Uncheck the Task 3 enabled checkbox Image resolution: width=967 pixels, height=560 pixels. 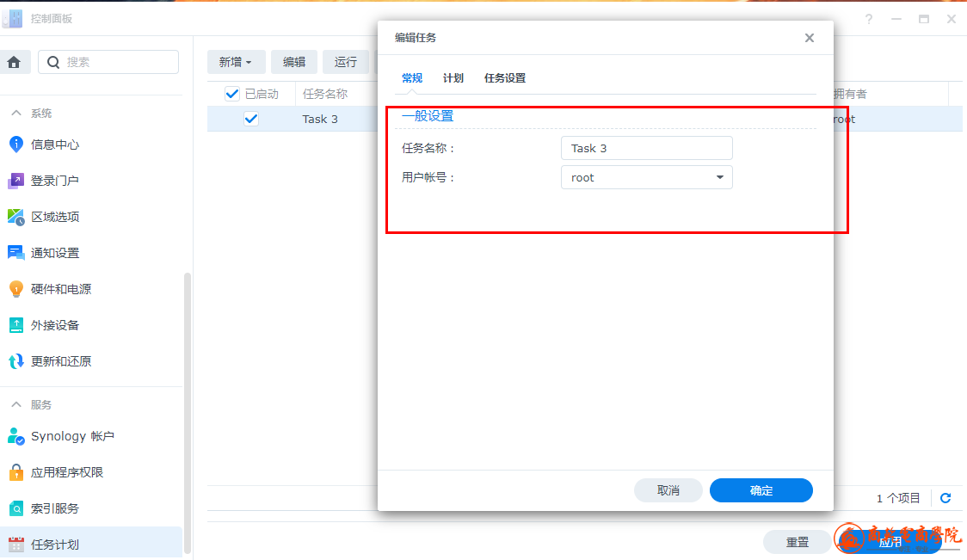251,119
